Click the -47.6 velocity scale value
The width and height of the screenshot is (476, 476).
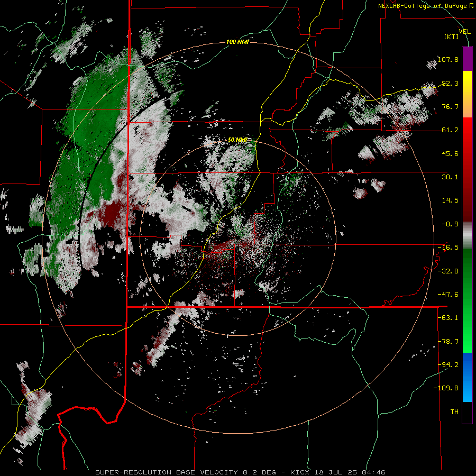(448, 294)
